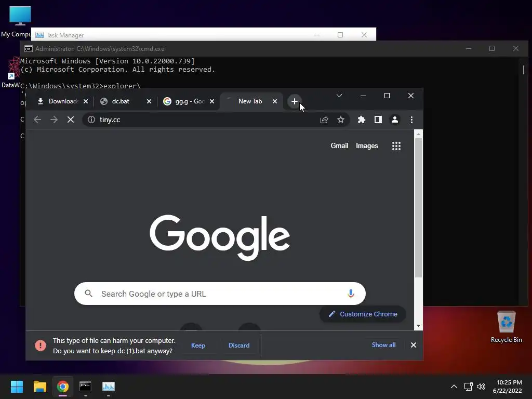Screen dimensions: 532x399
Task: Open clock and date in taskbar
Action: [x=507, y=387]
